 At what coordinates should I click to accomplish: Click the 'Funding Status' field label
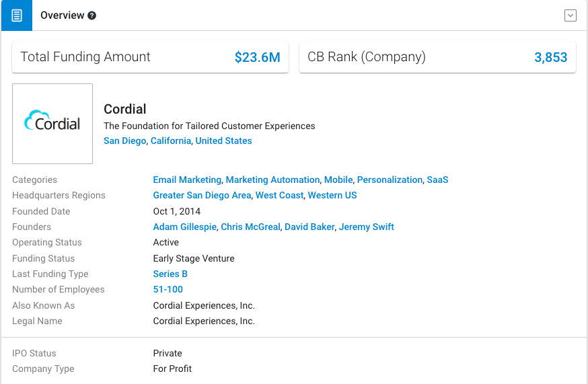44,258
